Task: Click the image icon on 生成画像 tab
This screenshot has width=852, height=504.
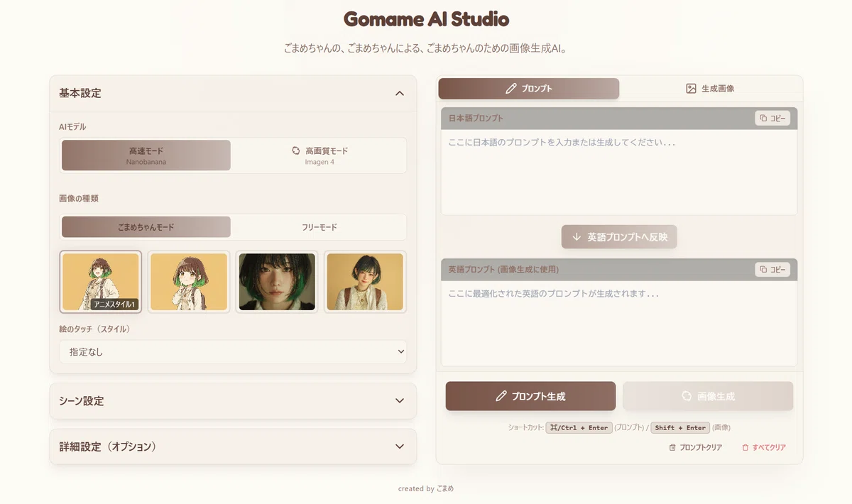Action: pyautogui.click(x=691, y=89)
